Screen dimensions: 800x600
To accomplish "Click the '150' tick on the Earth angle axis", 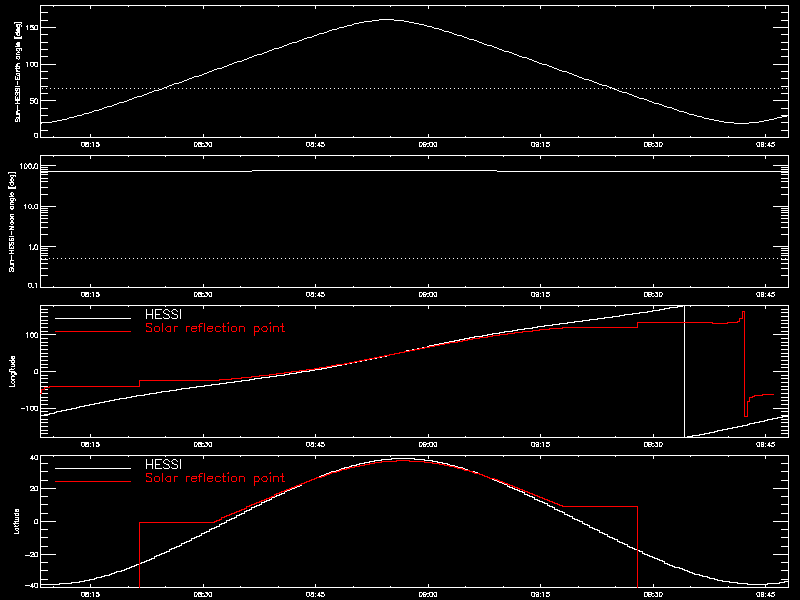I will pyautogui.click(x=32, y=28).
